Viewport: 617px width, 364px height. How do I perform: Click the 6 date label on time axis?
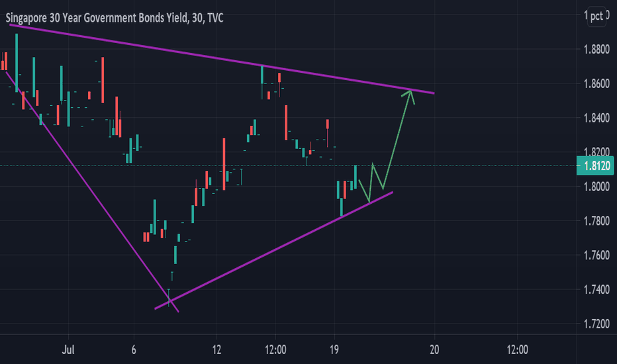[x=134, y=349]
